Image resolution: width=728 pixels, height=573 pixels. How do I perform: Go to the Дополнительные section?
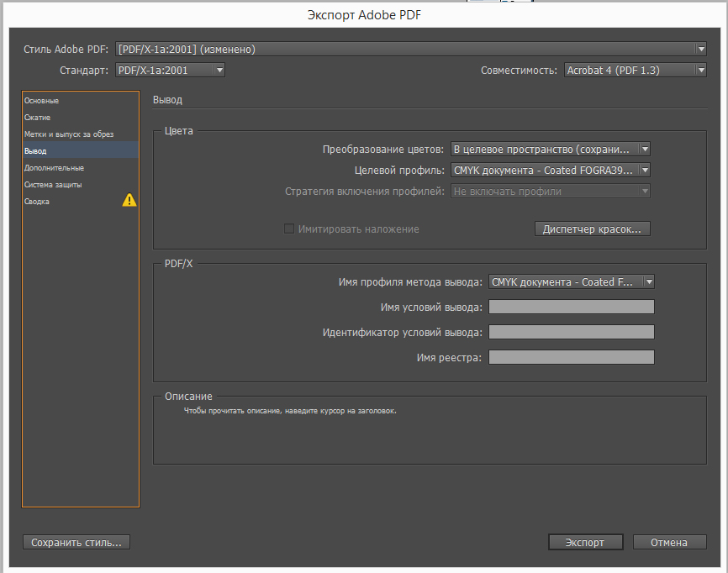pyautogui.click(x=81, y=167)
